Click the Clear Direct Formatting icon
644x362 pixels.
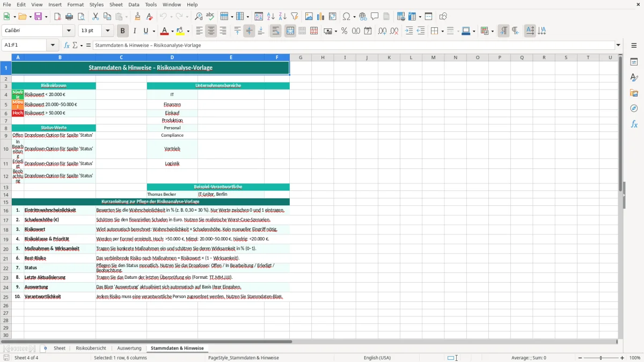[x=150, y=17]
